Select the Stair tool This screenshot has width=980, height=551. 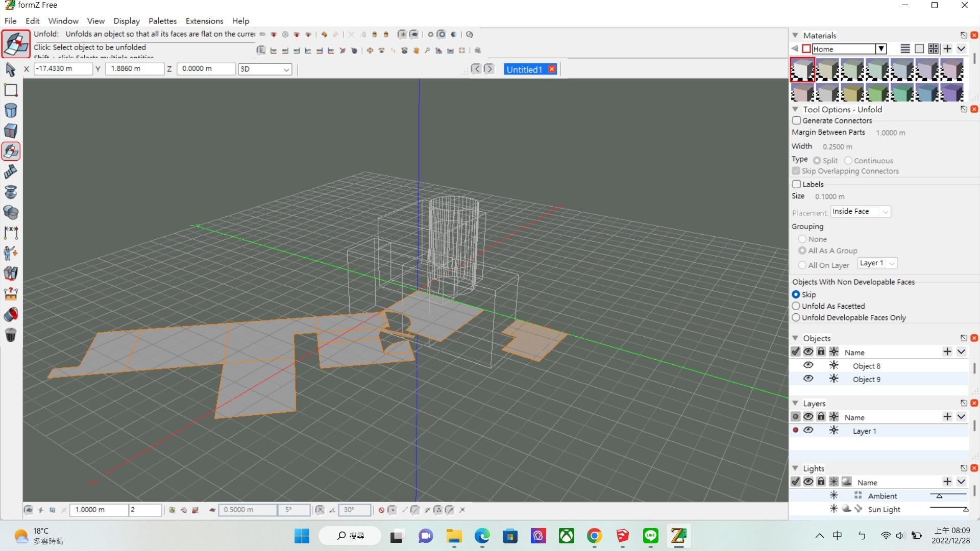11,172
